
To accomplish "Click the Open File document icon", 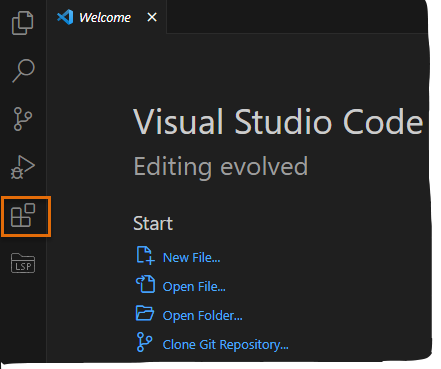I will click(x=145, y=284).
